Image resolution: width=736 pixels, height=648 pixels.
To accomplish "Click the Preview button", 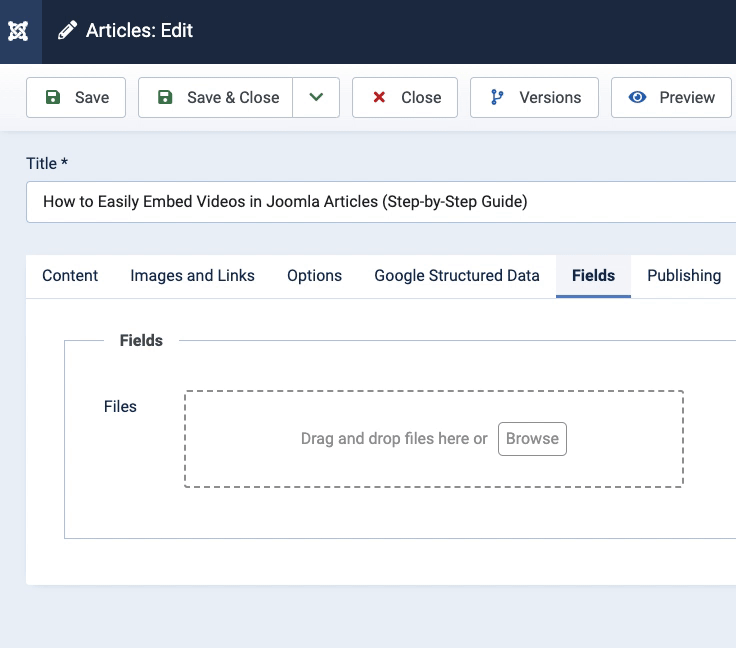I will pos(671,98).
